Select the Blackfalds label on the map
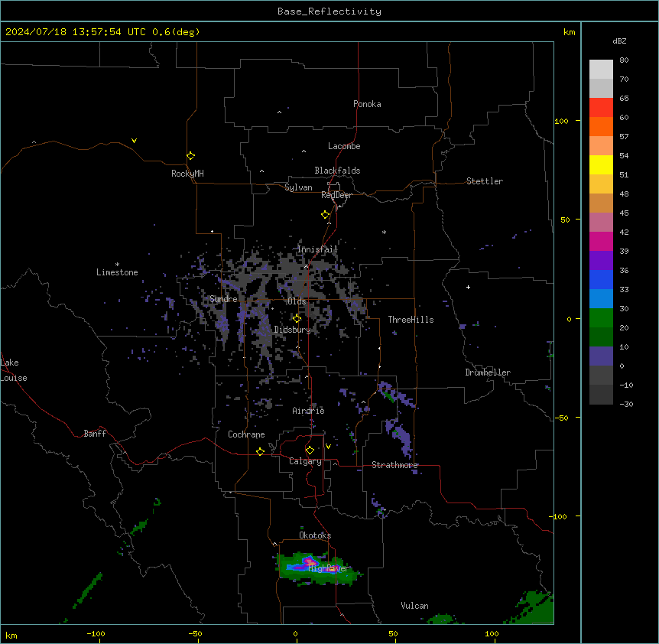 [337, 171]
